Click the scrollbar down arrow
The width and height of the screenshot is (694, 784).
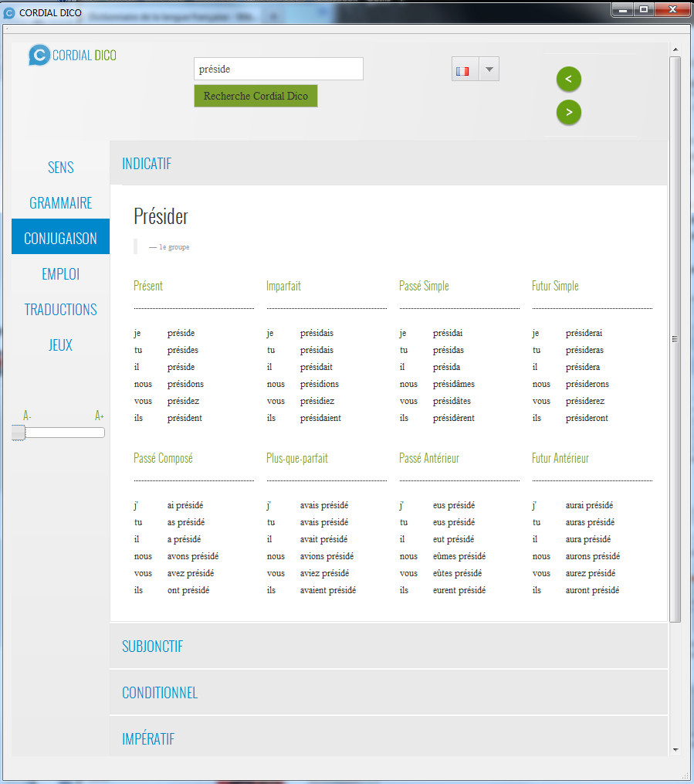[675, 749]
